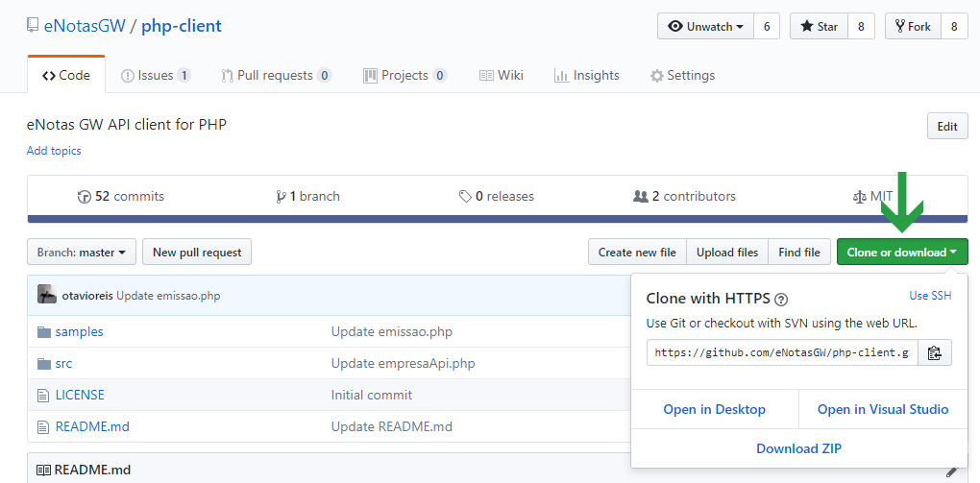Click the New pull request button
This screenshot has height=483, width=980.
coord(197,253)
